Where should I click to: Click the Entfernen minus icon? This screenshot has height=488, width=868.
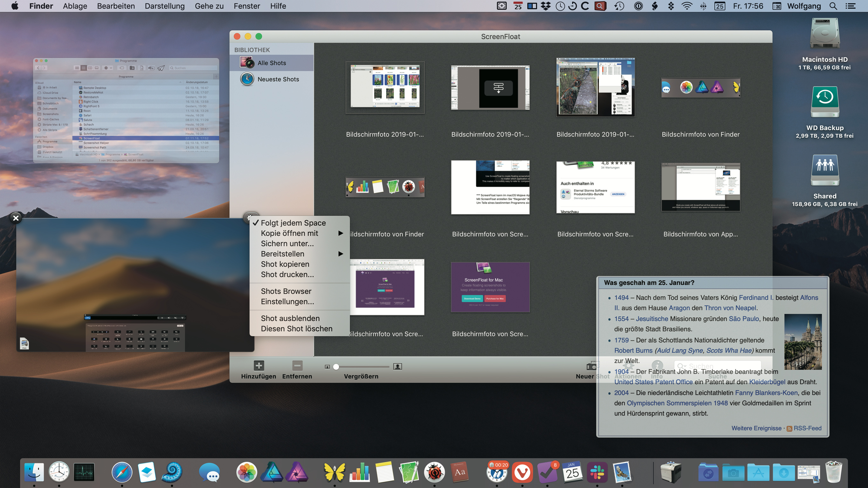[297, 365]
